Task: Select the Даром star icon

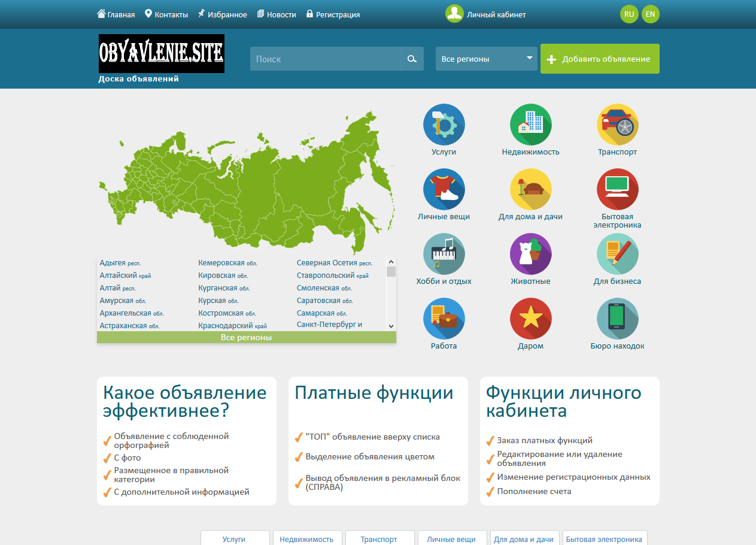Action: 530,319
